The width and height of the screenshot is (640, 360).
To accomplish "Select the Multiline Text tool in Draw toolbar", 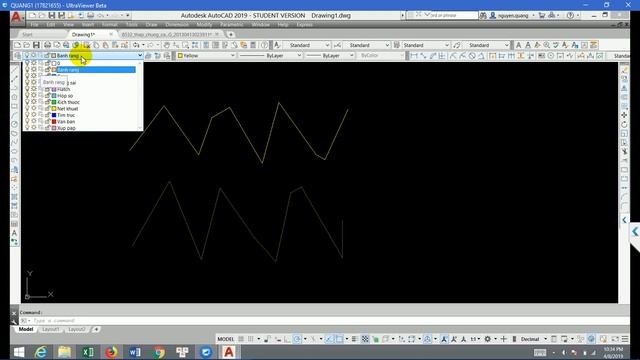I will [x=15, y=233].
